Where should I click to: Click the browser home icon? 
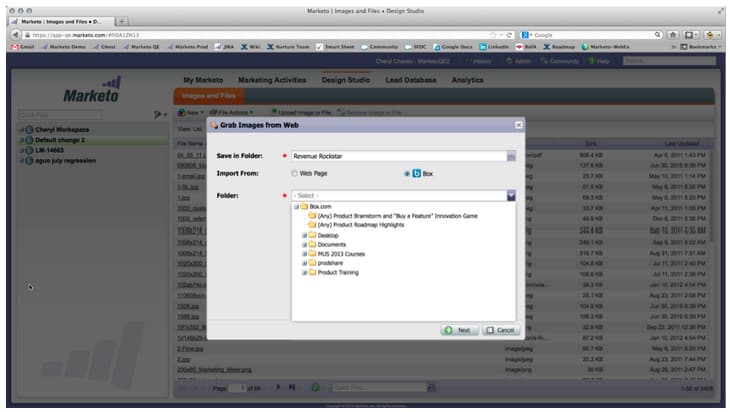673,34
